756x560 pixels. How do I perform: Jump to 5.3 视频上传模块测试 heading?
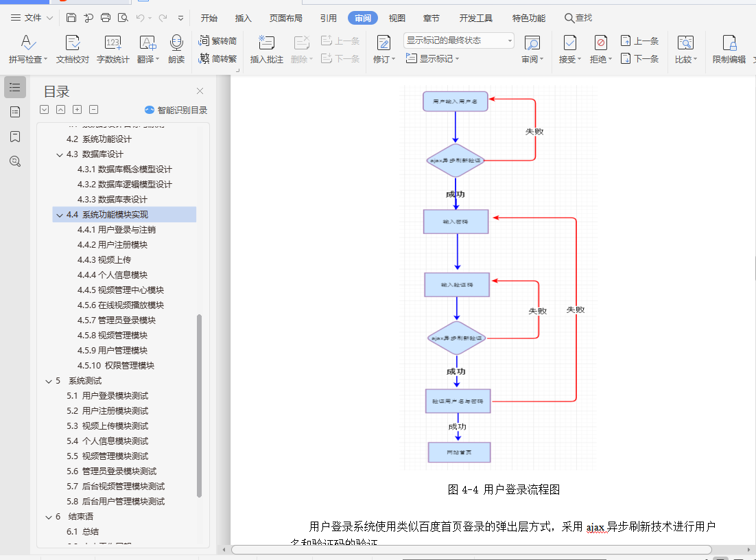(x=108, y=426)
